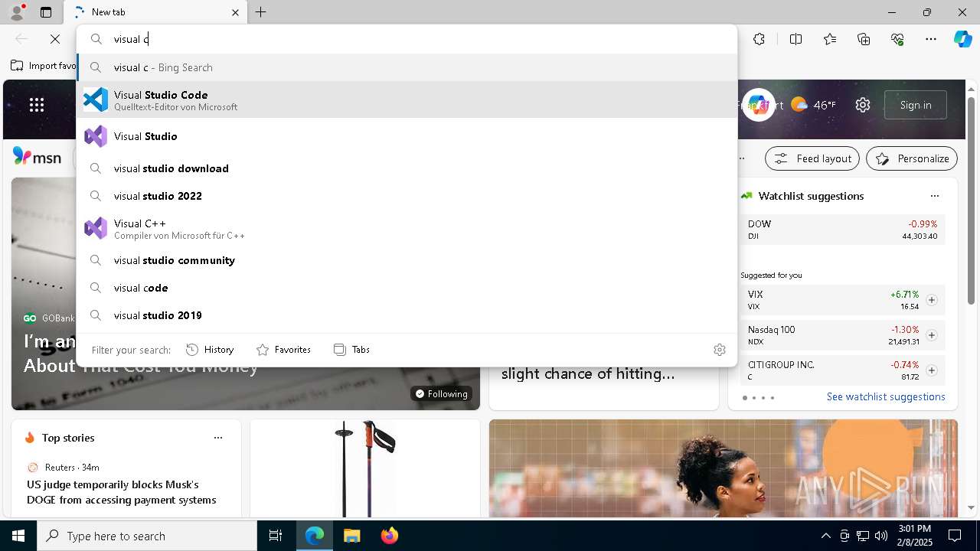Filter search by History
The image size is (980, 551).
pyautogui.click(x=210, y=350)
